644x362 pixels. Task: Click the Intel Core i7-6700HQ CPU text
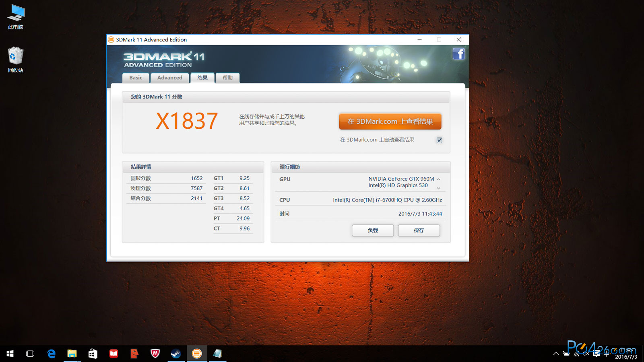[387, 200]
